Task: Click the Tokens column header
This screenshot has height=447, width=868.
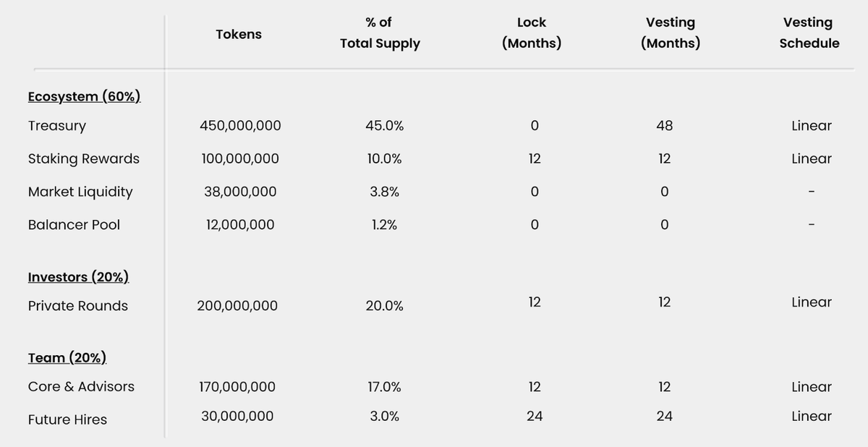Action: click(x=239, y=34)
